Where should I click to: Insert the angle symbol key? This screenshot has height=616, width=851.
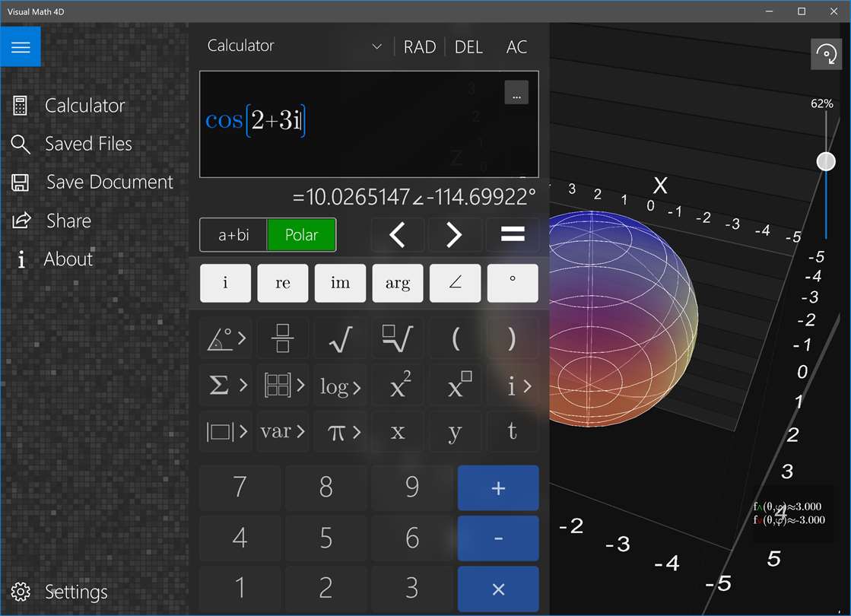455,283
